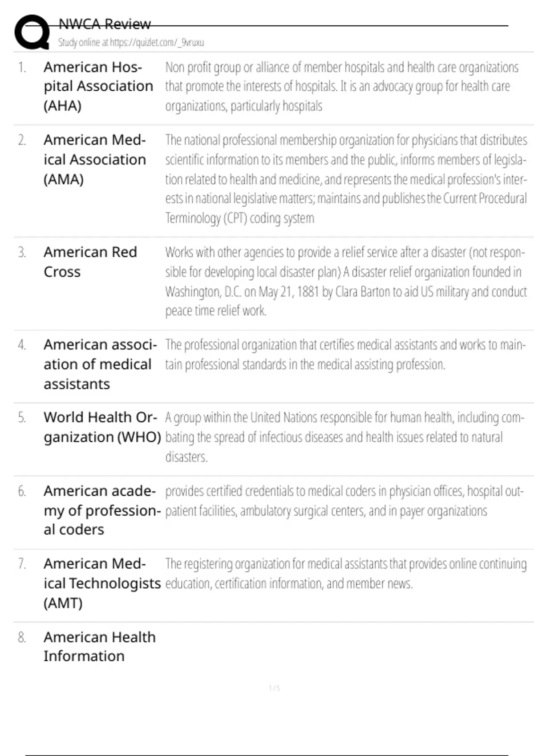Screen dimensions: 534x756
Task: Click the United Nations health group definition
Action: (x=344, y=437)
